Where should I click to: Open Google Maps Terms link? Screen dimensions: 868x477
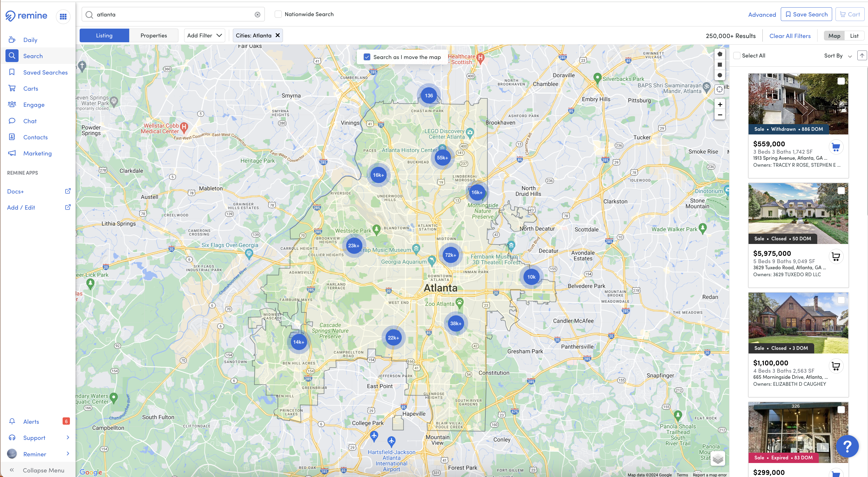pyautogui.click(x=682, y=475)
